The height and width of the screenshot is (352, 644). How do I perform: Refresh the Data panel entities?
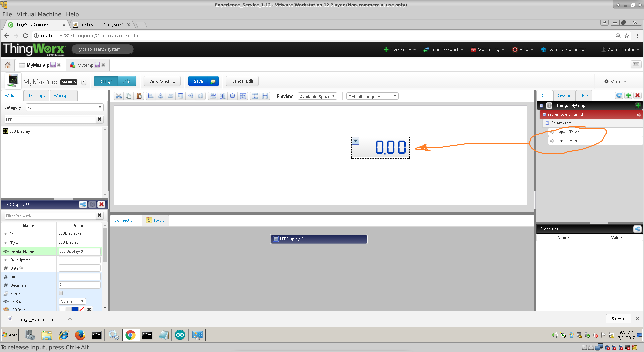pos(619,95)
